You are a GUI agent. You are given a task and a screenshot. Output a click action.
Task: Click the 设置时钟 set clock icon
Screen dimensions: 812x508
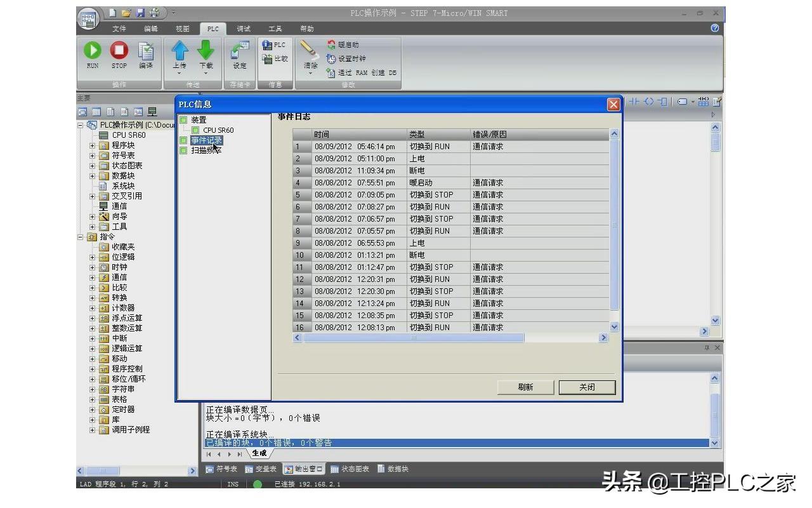tap(331, 59)
